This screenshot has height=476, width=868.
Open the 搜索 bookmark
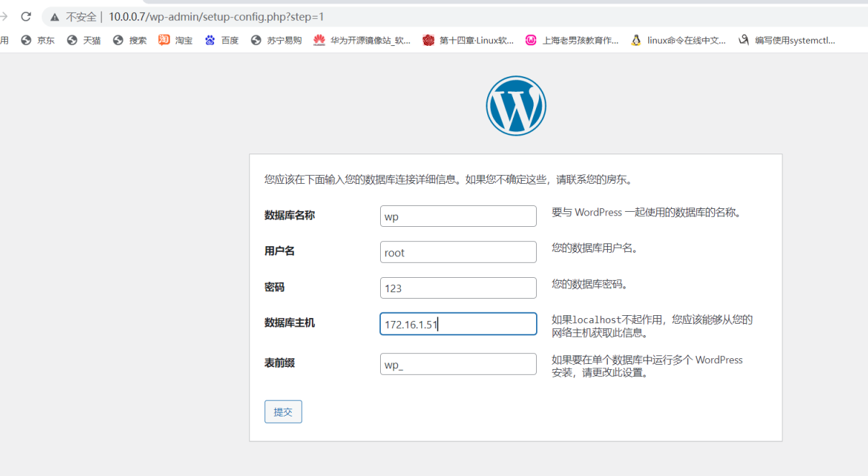130,40
